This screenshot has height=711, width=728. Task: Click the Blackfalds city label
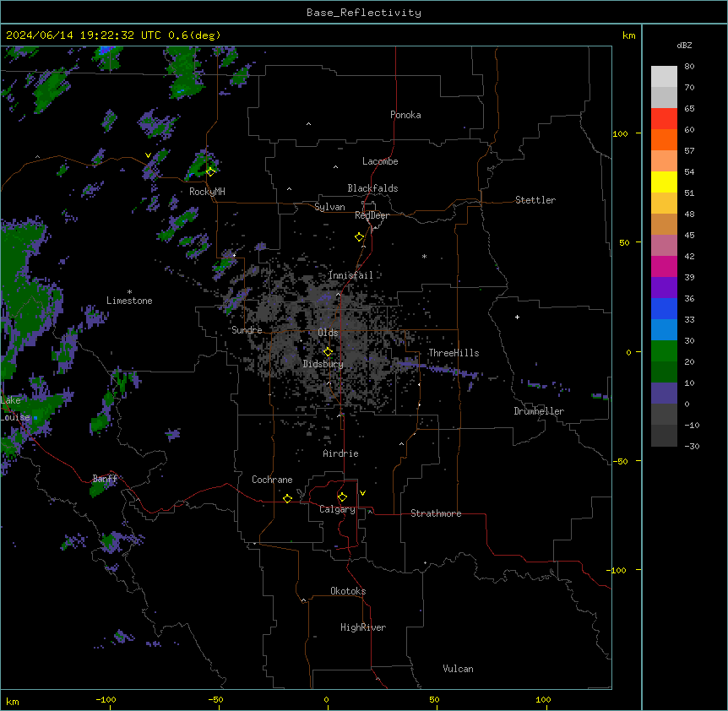pyautogui.click(x=372, y=188)
